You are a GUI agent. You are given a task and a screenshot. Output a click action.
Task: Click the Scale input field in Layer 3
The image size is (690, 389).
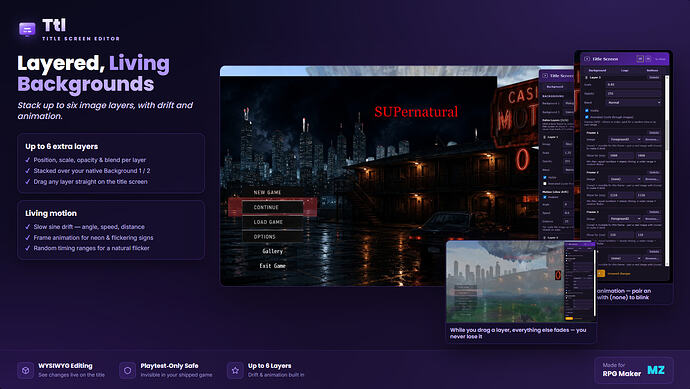pos(634,84)
